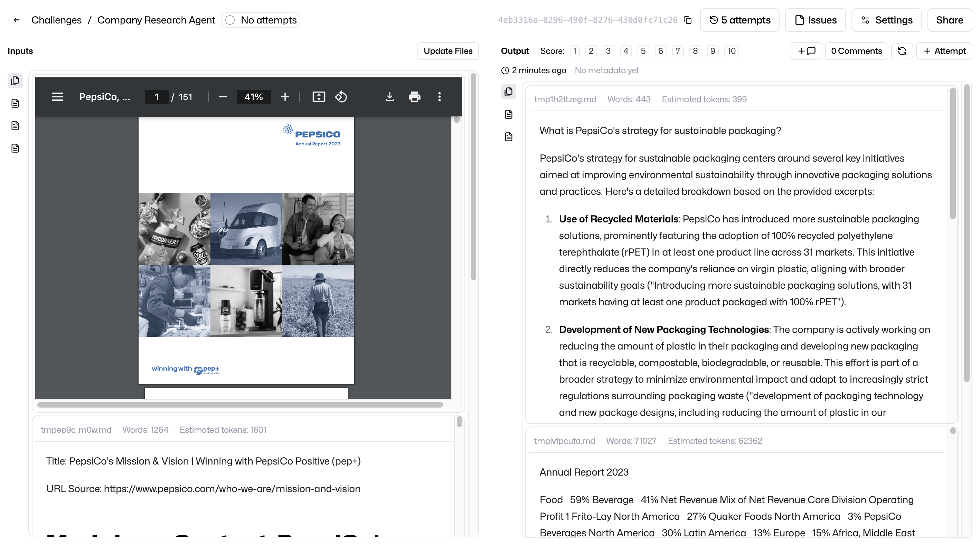
Task: Click the PDF horizontal scrollbar
Action: coord(240,405)
